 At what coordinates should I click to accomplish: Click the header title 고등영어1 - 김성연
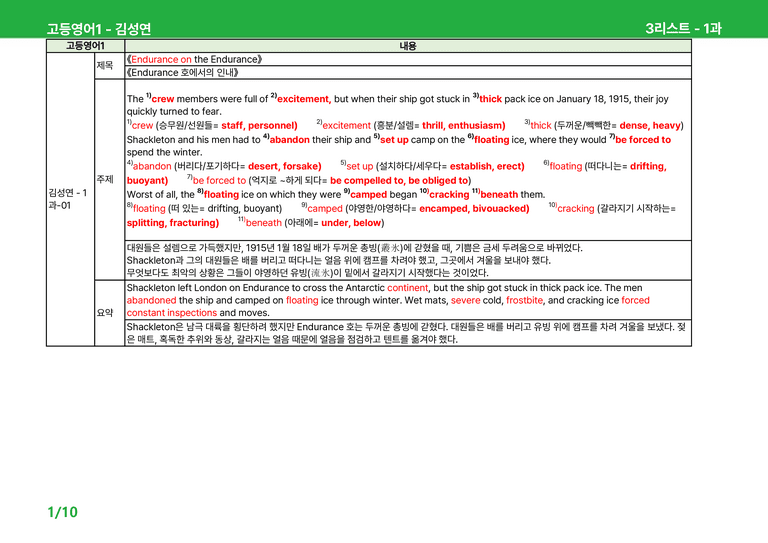[x=98, y=29]
